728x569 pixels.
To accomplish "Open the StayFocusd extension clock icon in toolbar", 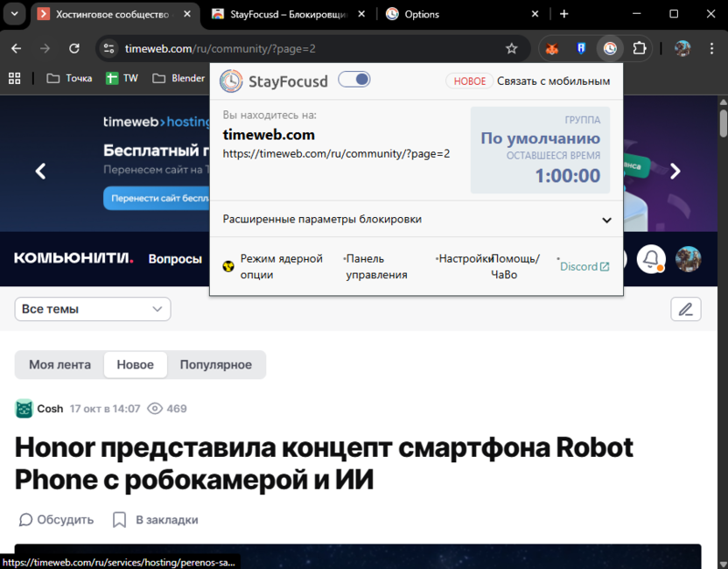I will coord(609,48).
